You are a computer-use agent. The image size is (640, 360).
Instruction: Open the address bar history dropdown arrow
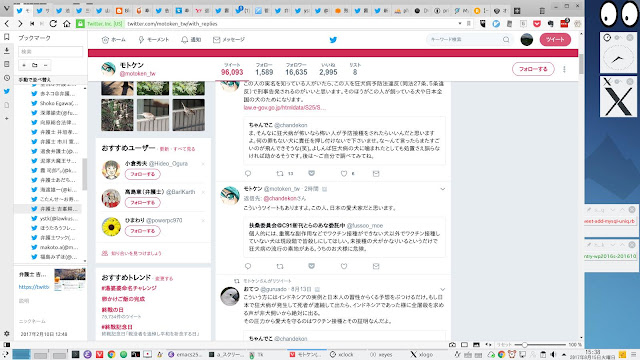coord(460,24)
